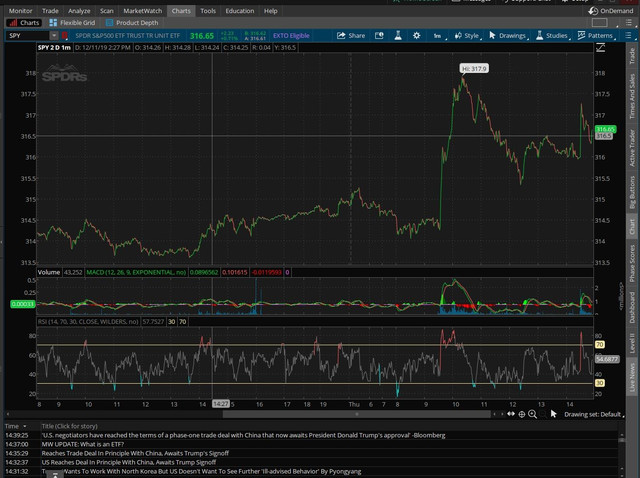Open Big Buttons sidebar panel
The width and height of the screenshot is (640, 478).
[x=632, y=192]
